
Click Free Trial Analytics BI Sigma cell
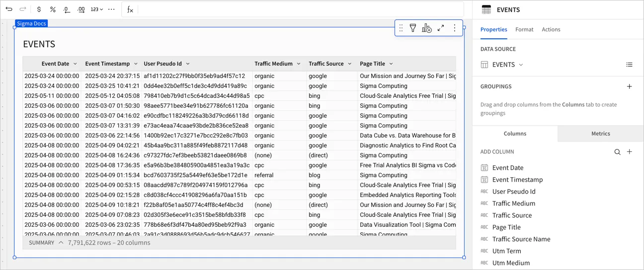click(x=407, y=165)
